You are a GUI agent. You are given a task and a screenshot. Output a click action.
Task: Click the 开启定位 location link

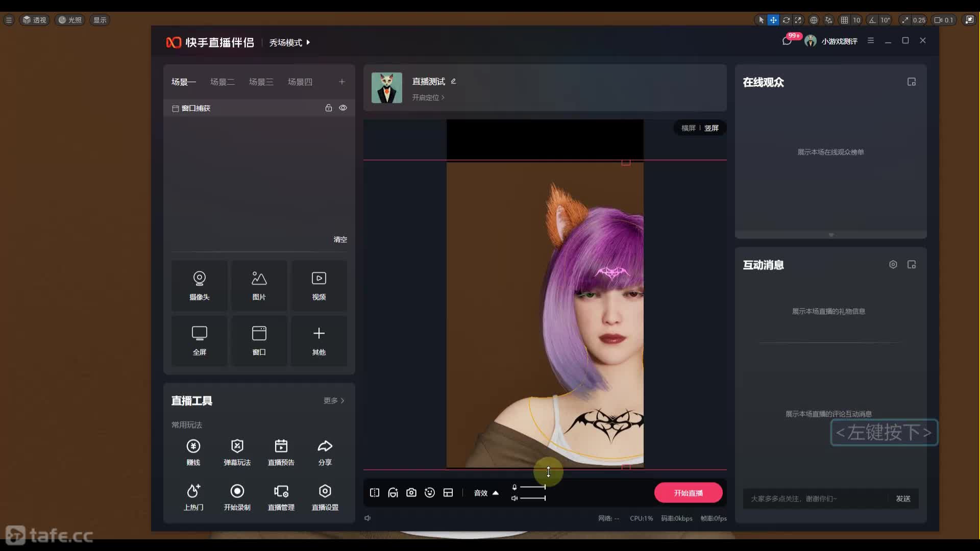[428, 97]
